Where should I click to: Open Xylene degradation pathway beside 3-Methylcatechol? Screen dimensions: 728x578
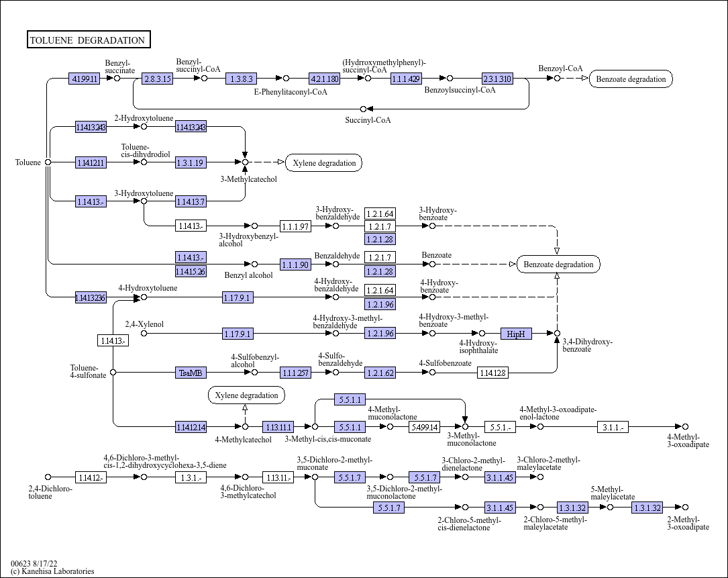pyautogui.click(x=324, y=163)
